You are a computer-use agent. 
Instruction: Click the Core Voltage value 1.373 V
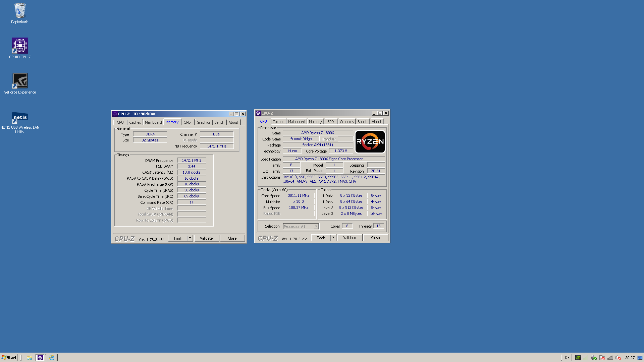(x=341, y=151)
